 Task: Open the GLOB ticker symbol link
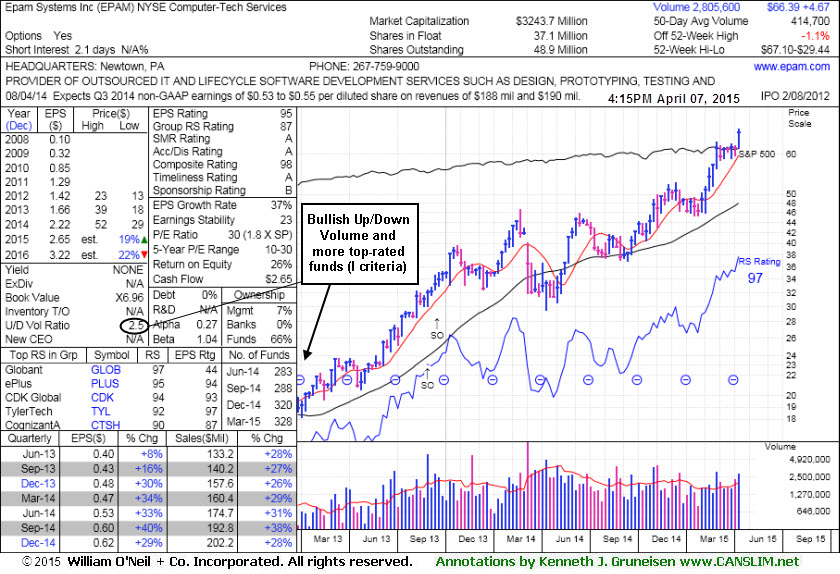(x=106, y=370)
